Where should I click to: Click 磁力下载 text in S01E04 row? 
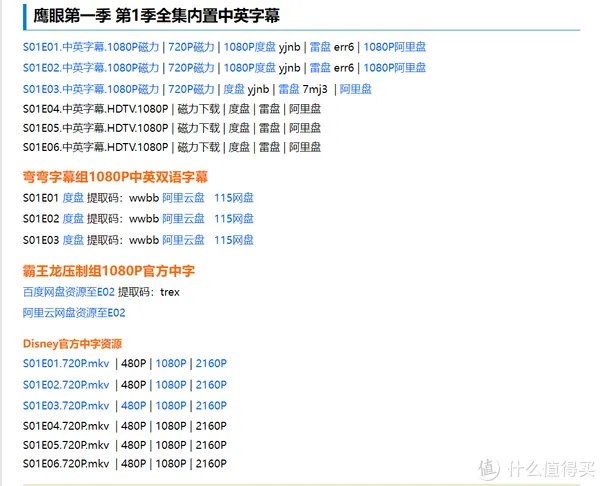pos(199,109)
